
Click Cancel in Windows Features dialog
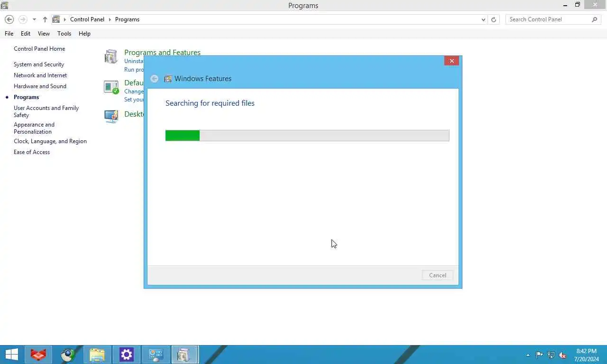pos(438,275)
